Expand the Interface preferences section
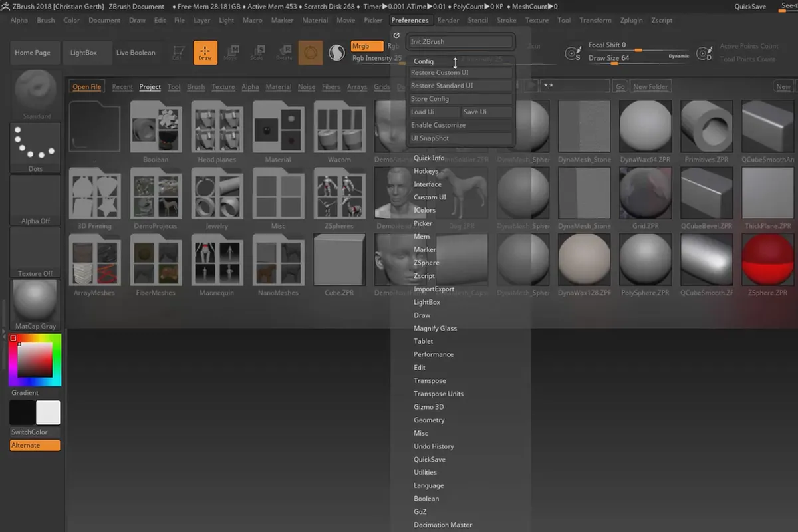 pos(428,184)
